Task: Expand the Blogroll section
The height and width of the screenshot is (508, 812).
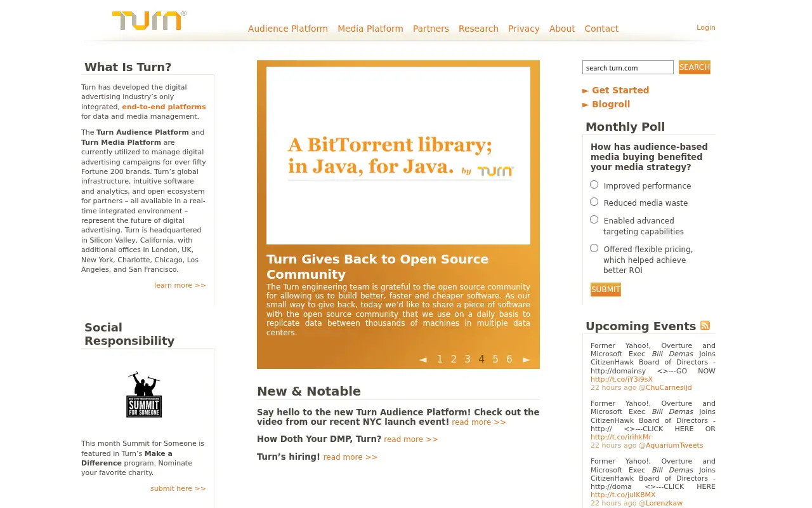Action: pos(606,104)
